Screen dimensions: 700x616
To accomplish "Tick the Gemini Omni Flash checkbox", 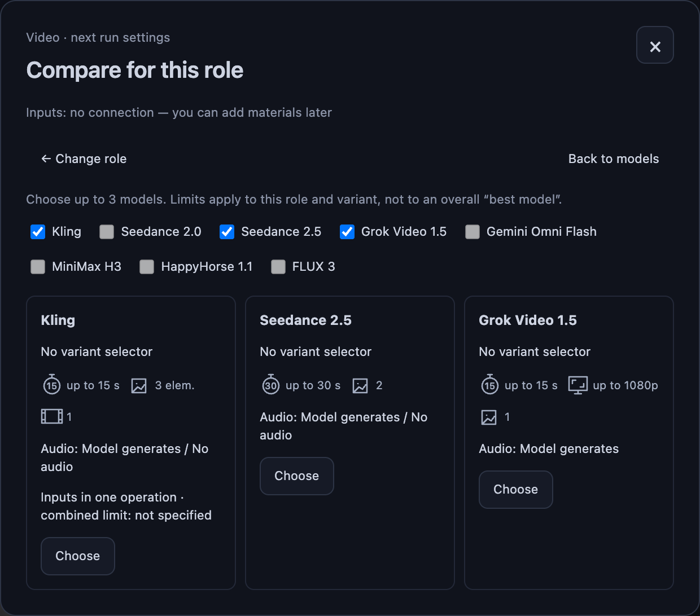I will click(x=473, y=232).
